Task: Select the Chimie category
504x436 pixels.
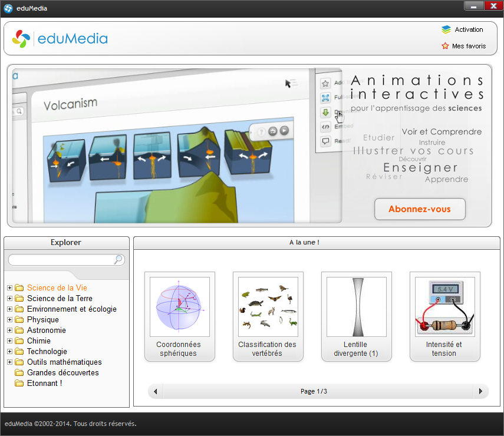Action: click(38, 341)
